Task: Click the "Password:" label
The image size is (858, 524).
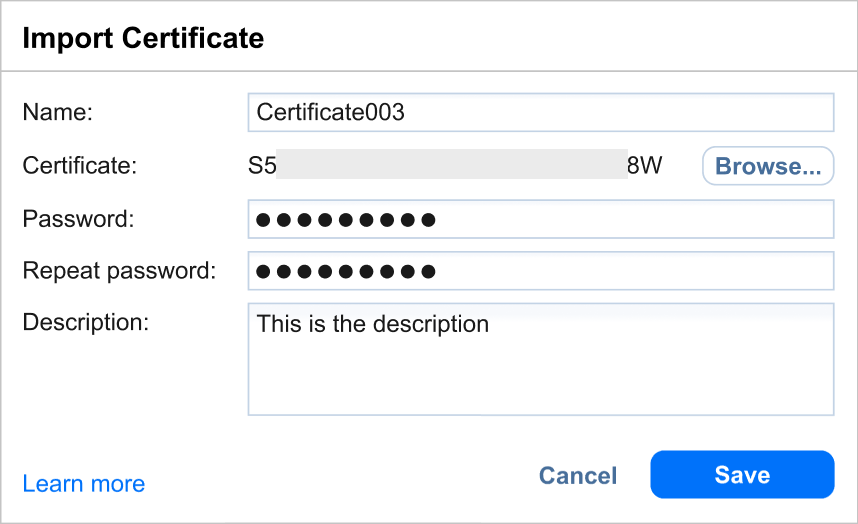Action: tap(77, 219)
